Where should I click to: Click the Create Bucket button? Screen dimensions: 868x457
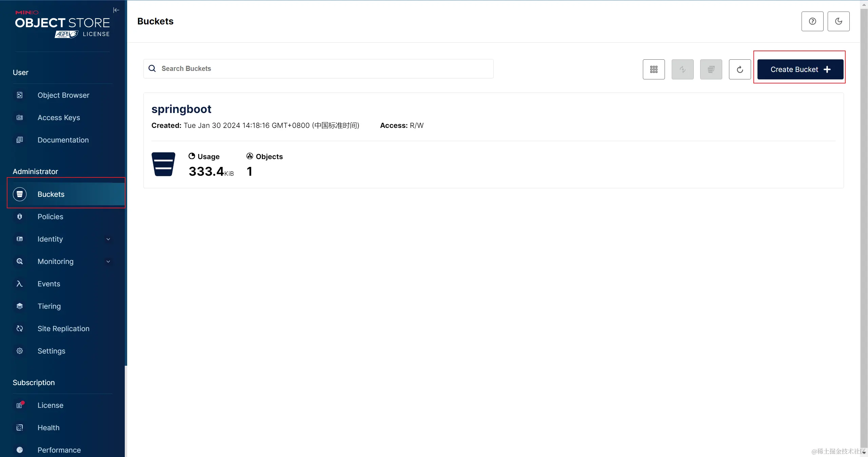click(x=800, y=70)
